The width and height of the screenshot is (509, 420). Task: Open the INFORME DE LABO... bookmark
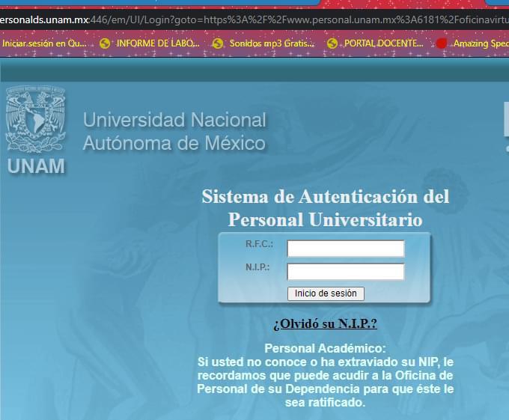pyautogui.click(x=150, y=43)
